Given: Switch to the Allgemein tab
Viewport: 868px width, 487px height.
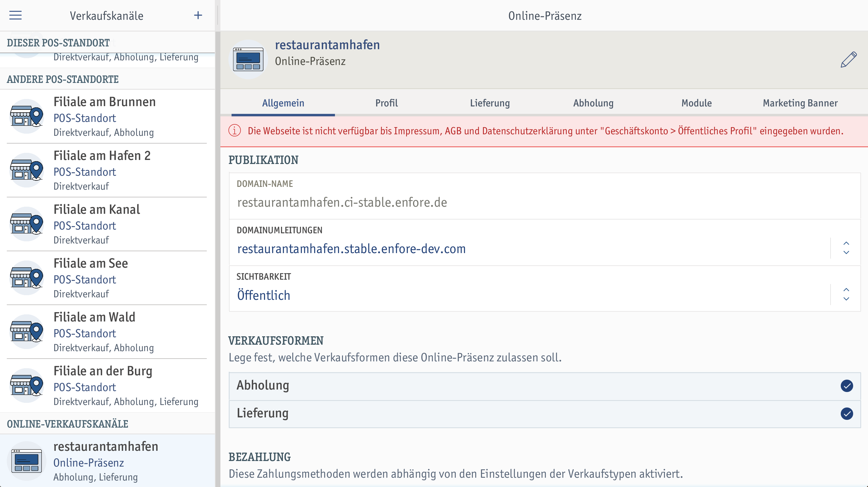Looking at the screenshot, I should pyautogui.click(x=283, y=103).
